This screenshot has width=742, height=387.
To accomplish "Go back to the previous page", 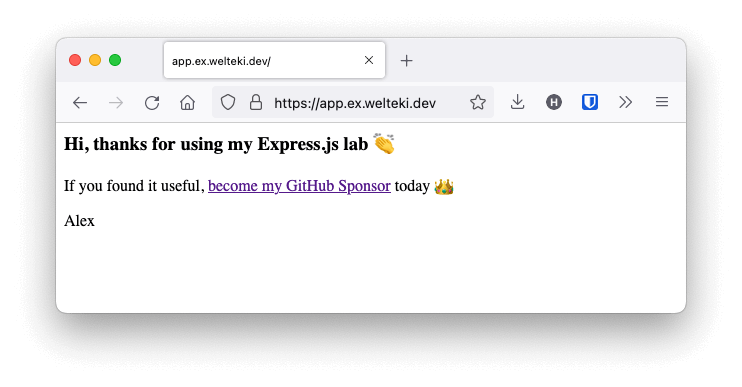I will click(80, 103).
